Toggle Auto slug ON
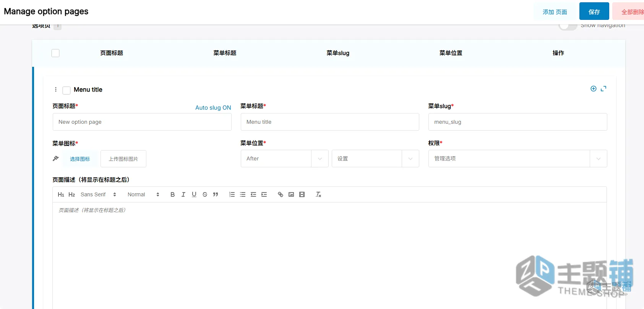This screenshot has height=309, width=644. coord(213,108)
